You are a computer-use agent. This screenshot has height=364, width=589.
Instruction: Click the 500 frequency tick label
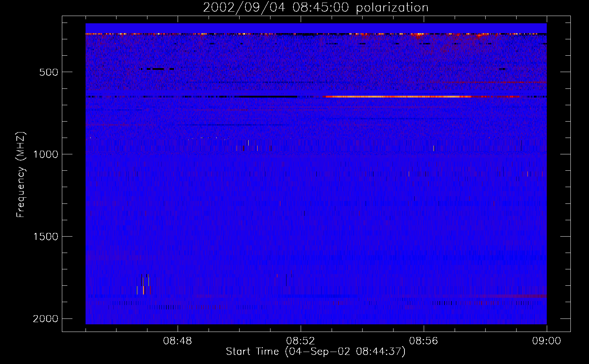(49, 72)
